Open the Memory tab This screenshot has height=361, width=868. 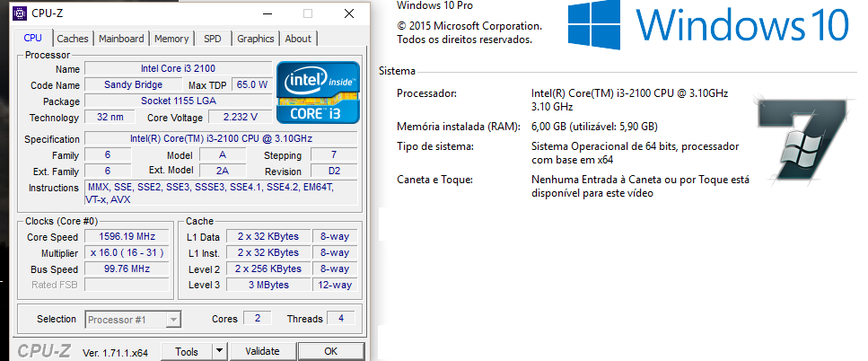[171, 39]
